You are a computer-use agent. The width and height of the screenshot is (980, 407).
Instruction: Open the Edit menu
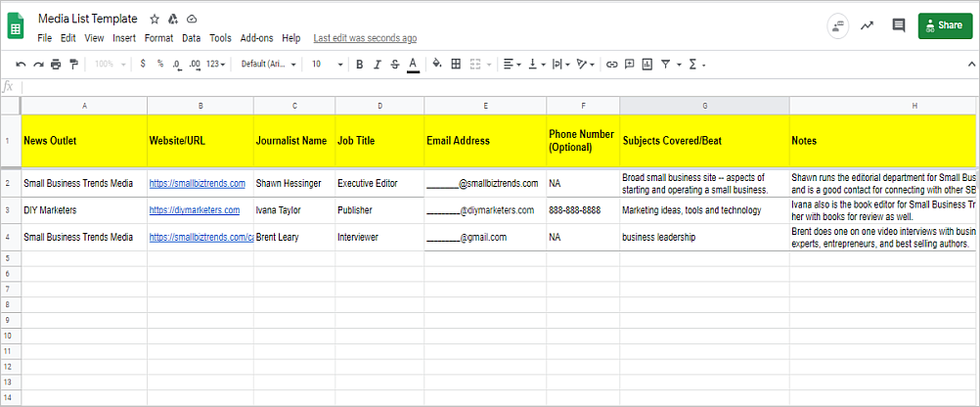(68, 38)
